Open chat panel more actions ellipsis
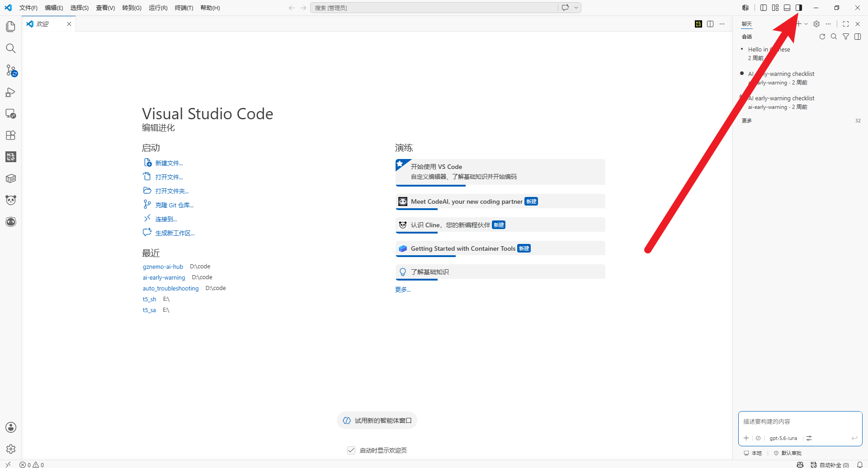 coord(828,24)
